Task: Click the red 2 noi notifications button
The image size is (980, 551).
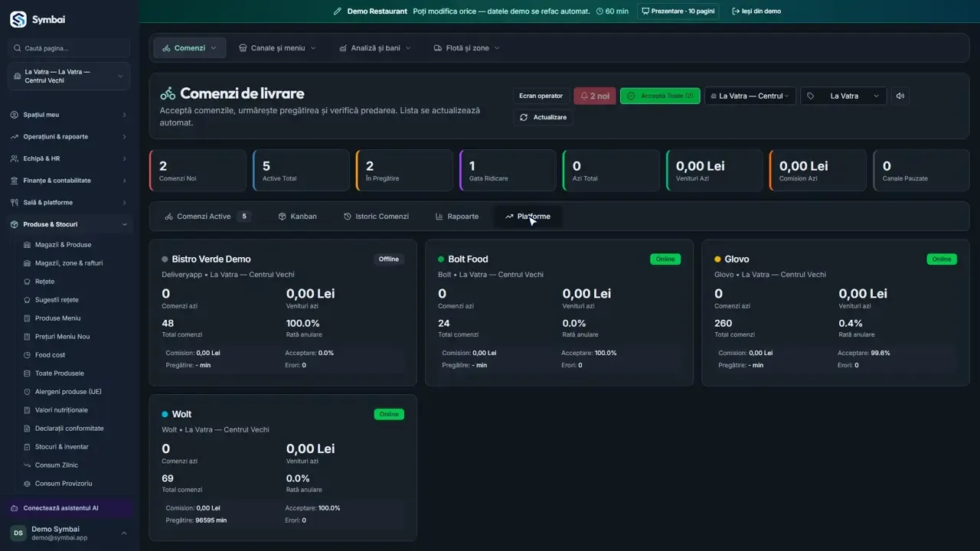Action: click(595, 96)
